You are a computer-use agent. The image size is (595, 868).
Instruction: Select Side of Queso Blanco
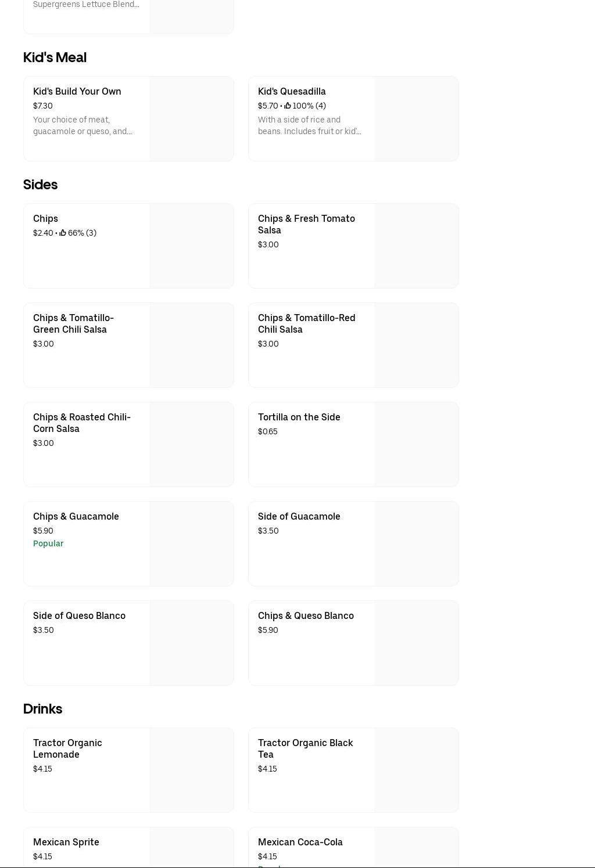pos(79,616)
